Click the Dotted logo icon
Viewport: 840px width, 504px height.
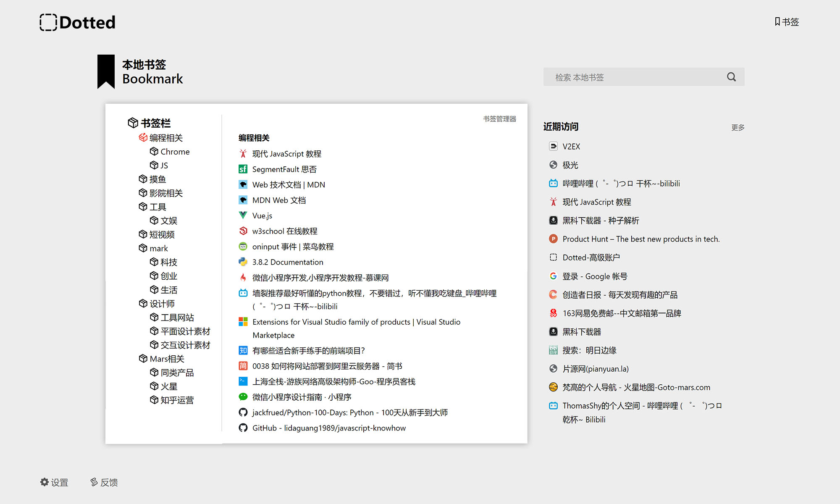pos(48,22)
